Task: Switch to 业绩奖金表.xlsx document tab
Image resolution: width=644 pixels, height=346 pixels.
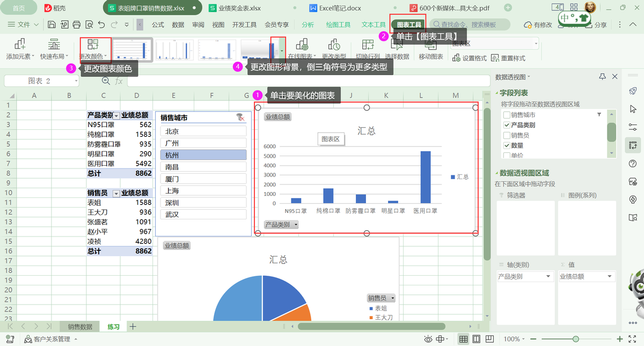Action: (x=239, y=8)
